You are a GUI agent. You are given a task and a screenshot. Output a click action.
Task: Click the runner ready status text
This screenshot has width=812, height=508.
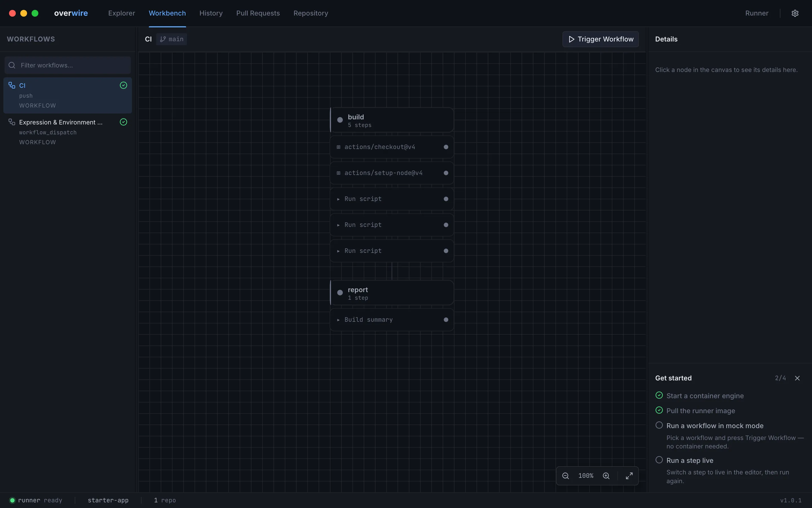coord(40,500)
